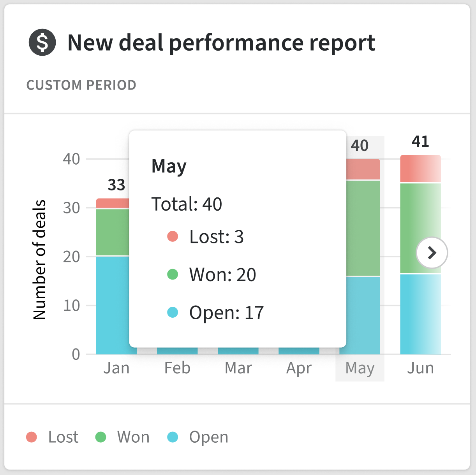Select the Jan axis label
The width and height of the screenshot is (476, 475).
point(117,367)
